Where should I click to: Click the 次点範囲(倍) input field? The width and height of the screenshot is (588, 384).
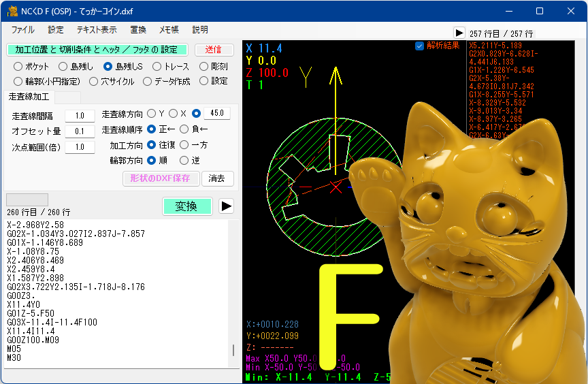(x=80, y=147)
